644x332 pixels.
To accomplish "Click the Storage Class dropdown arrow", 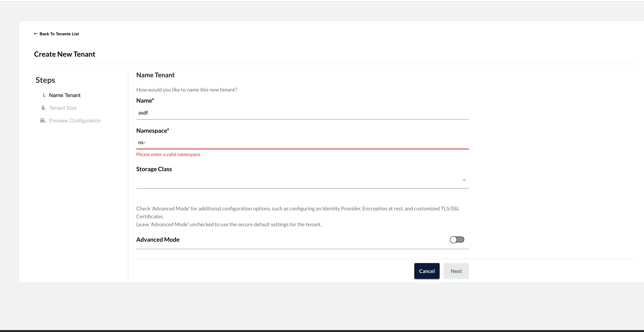I will click(x=464, y=180).
